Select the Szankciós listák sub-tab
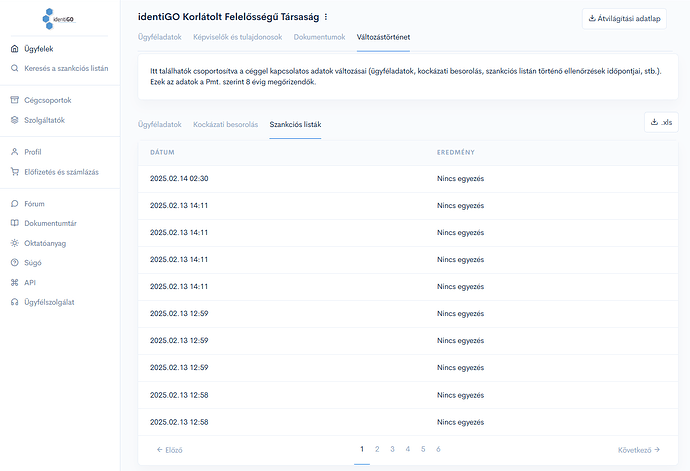 (295, 125)
